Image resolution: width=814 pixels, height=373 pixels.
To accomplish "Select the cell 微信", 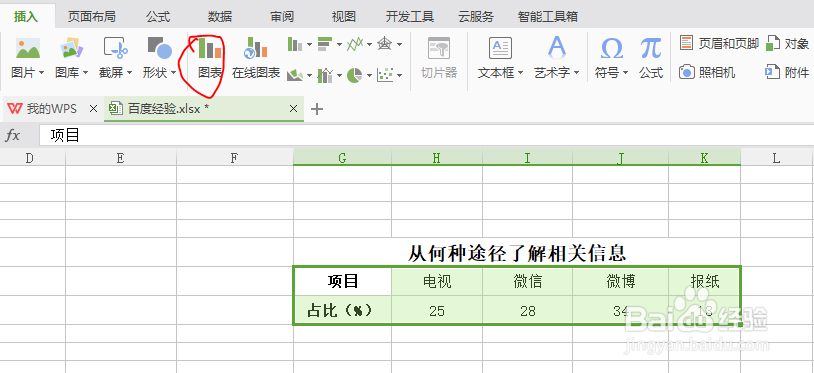I will click(527, 281).
